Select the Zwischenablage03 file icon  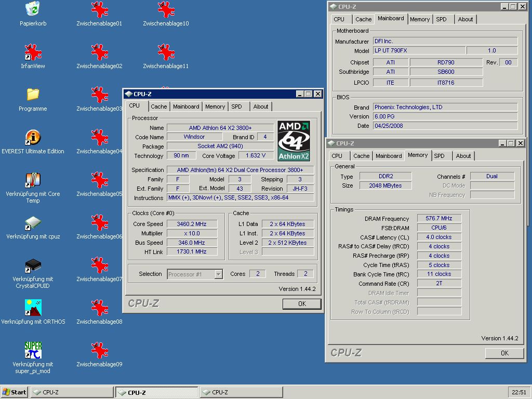pos(99,95)
